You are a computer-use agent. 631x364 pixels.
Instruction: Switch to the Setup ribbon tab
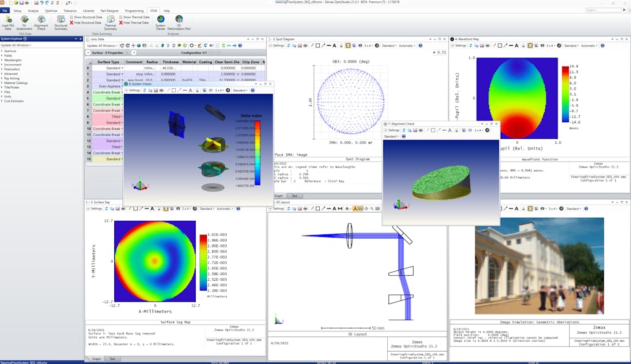click(x=18, y=10)
